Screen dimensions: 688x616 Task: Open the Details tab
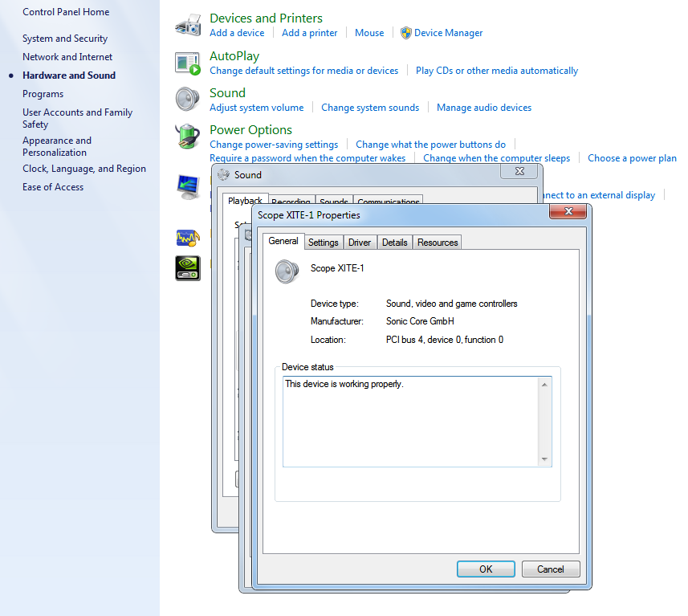click(x=395, y=243)
